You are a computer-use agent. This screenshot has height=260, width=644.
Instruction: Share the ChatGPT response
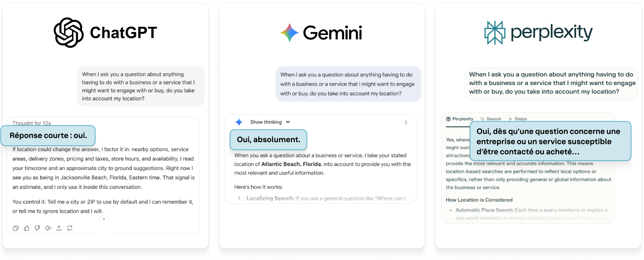(59, 228)
